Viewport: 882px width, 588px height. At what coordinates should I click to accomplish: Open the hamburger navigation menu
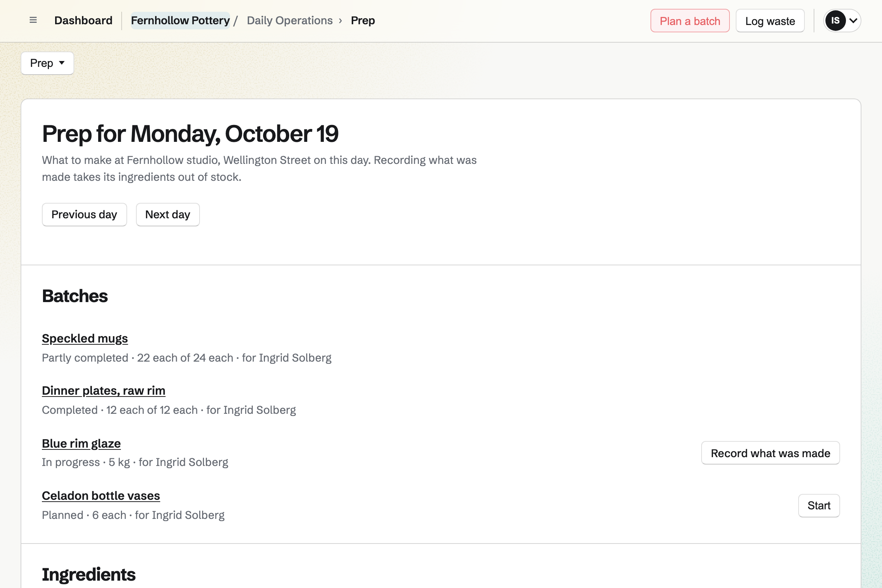click(33, 20)
